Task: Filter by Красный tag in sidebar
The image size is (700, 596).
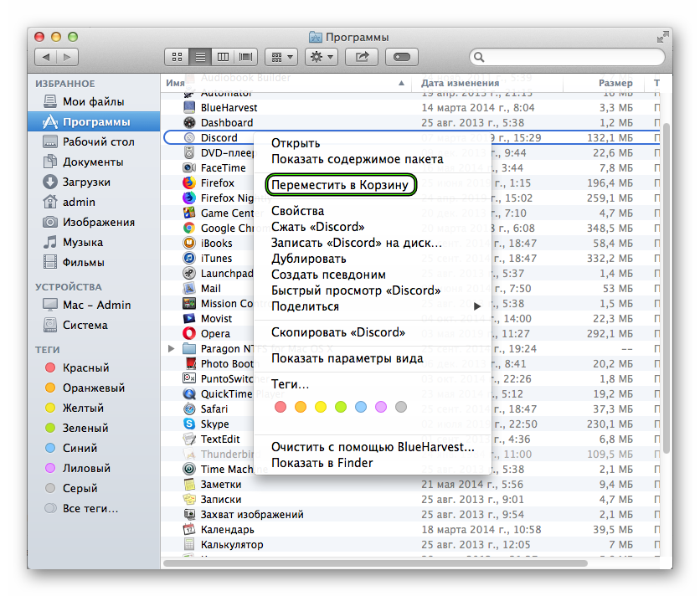Action: (93, 367)
